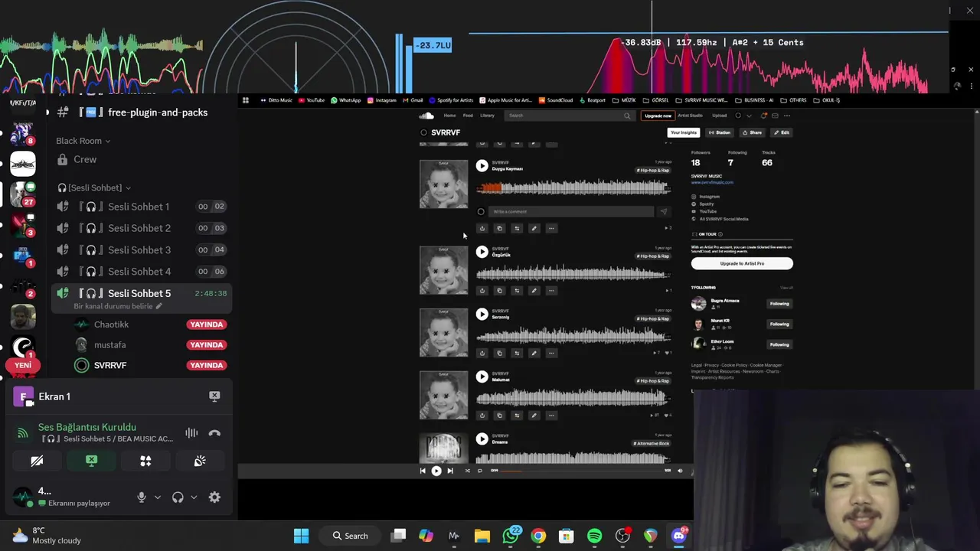Click the Station button

pos(720,132)
